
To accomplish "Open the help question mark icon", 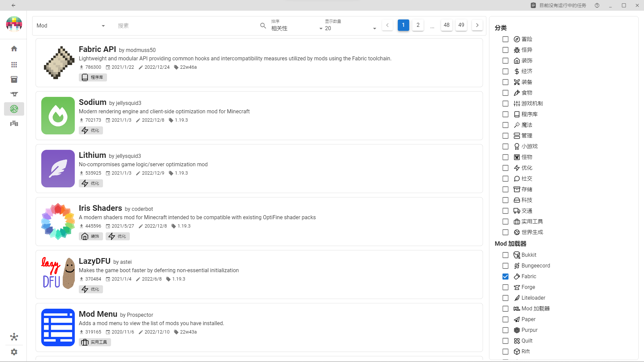I will pos(597,5).
